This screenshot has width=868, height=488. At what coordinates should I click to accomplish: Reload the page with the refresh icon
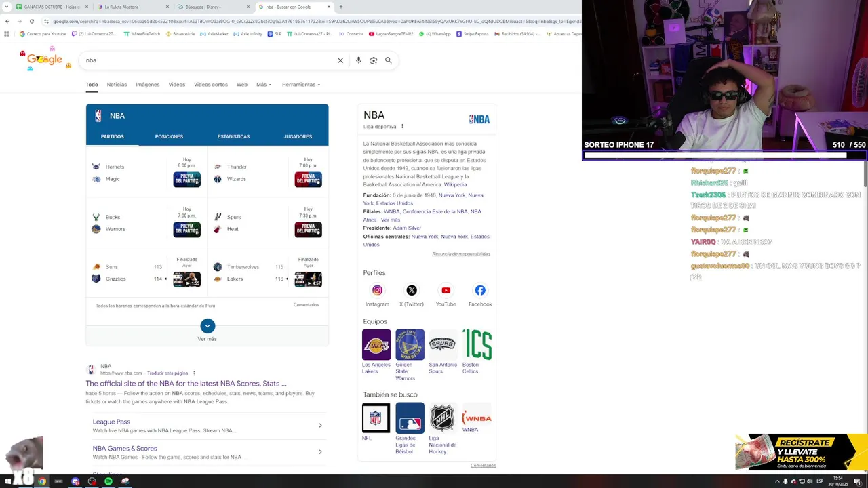pos(31,21)
